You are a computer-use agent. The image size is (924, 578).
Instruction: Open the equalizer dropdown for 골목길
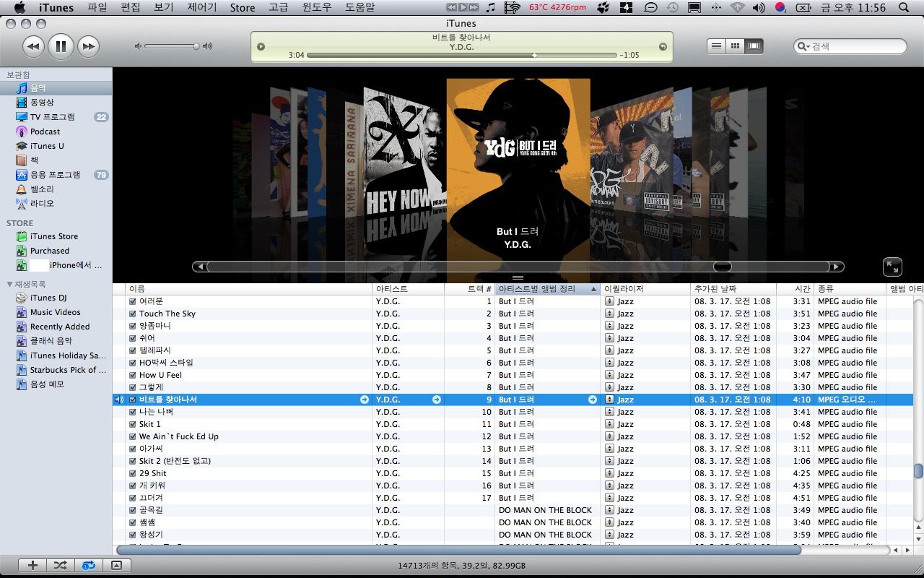pyautogui.click(x=609, y=510)
